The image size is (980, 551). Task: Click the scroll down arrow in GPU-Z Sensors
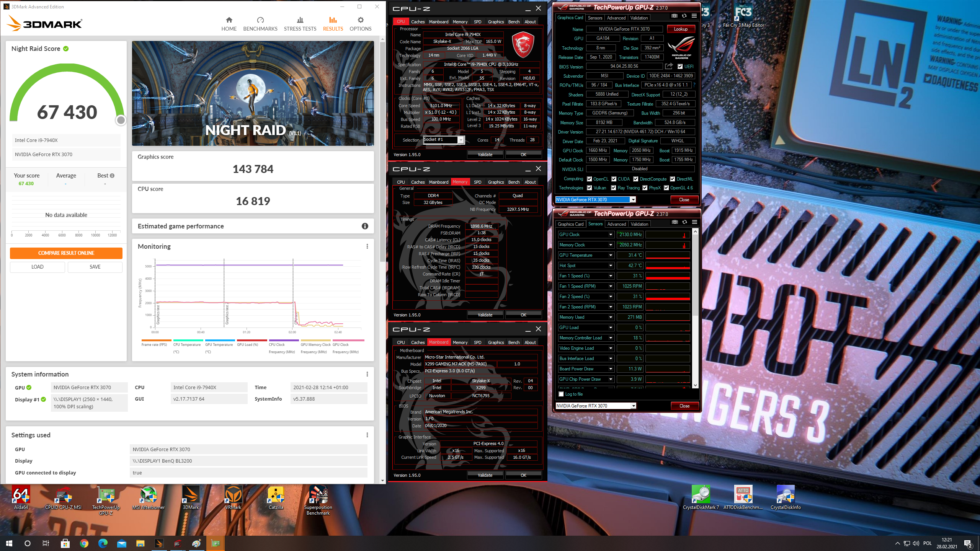pyautogui.click(x=695, y=385)
